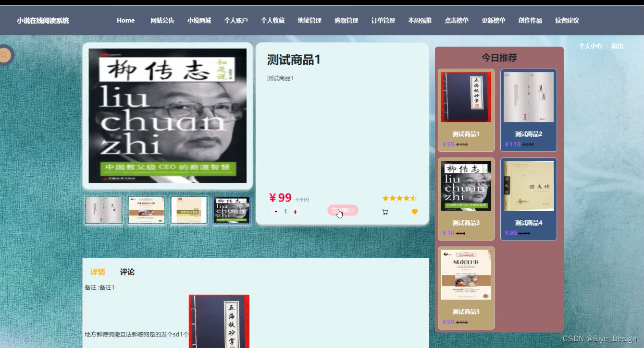Open recommended card 测试商品2
This screenshot has width=644, height=348.
529,110
